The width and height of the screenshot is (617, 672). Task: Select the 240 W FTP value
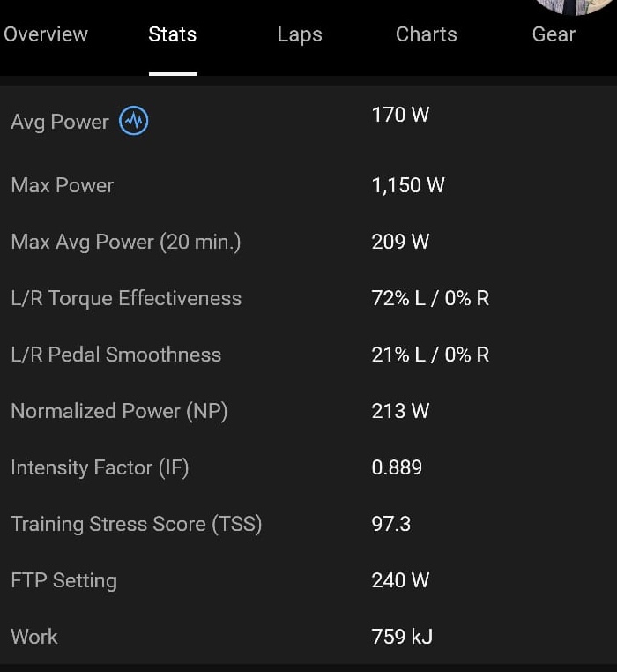coord(400,580)
